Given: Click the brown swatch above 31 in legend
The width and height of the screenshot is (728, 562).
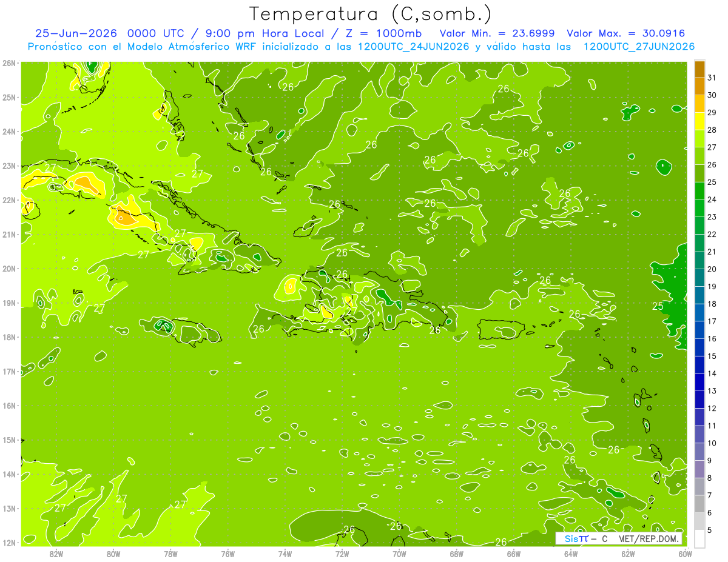Looking at the screenshot, I should coord(700,69).
